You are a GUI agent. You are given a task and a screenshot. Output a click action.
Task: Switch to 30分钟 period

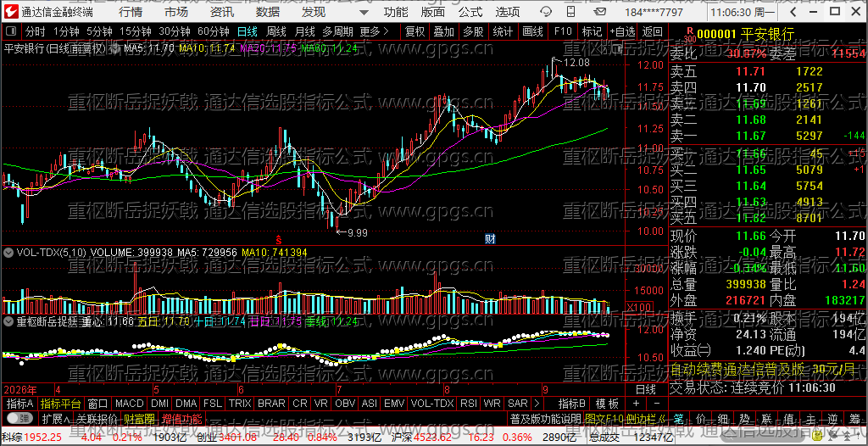(175, 31)
